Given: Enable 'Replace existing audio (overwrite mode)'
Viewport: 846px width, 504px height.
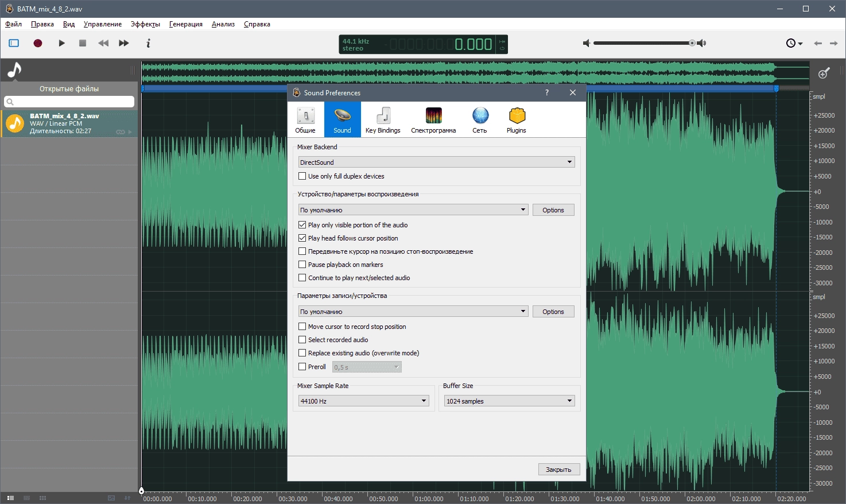Looking at the screenshot, I should pos(302,353).
